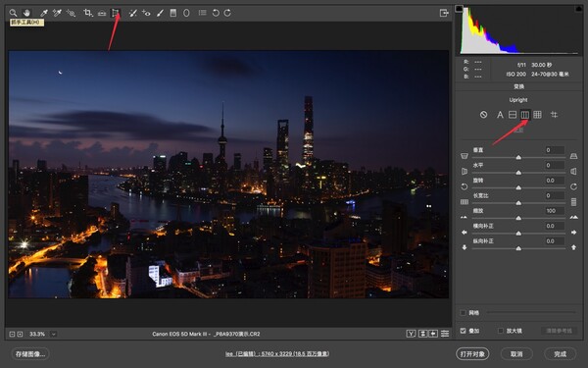588x368 pixels.
Task: Apply Vertical Upright correction
Action: pyautogui.click(x=525, y=115)
